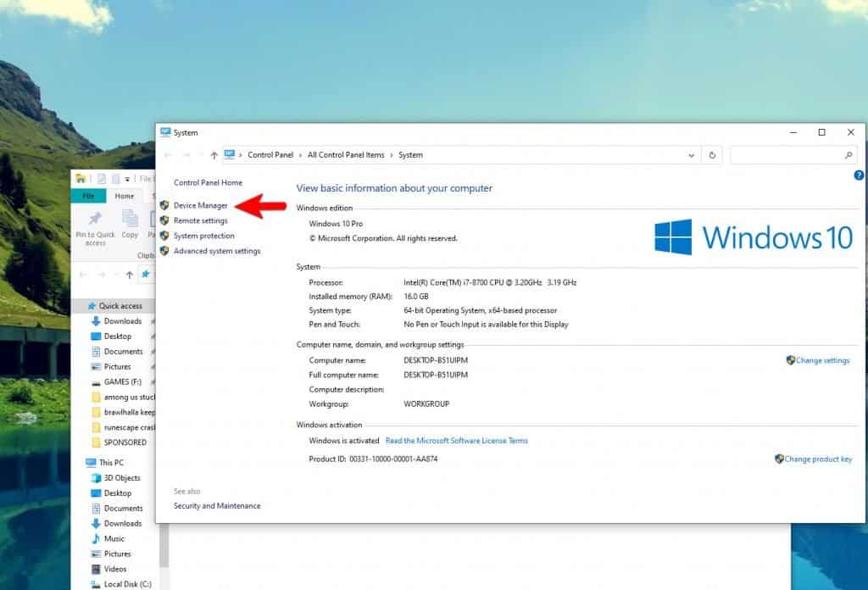Click the Back arrow in System window
Screen dimensions: 868x590
coord(168,155)
